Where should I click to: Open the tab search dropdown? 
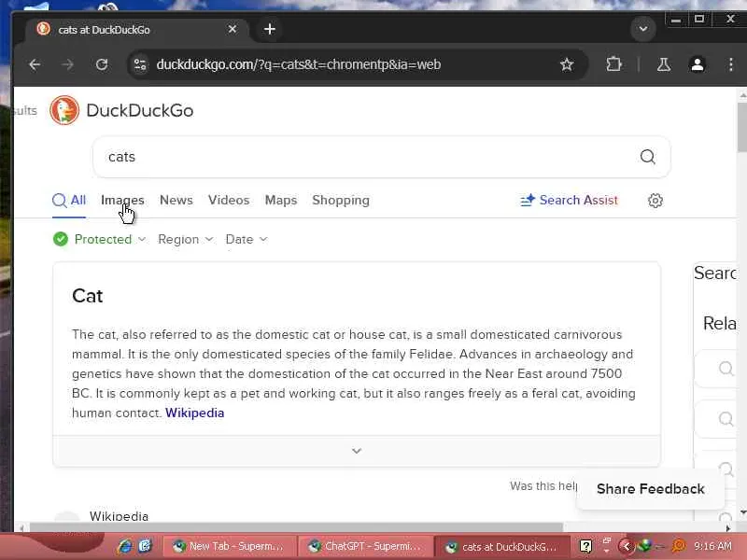[x=642, y=29]
